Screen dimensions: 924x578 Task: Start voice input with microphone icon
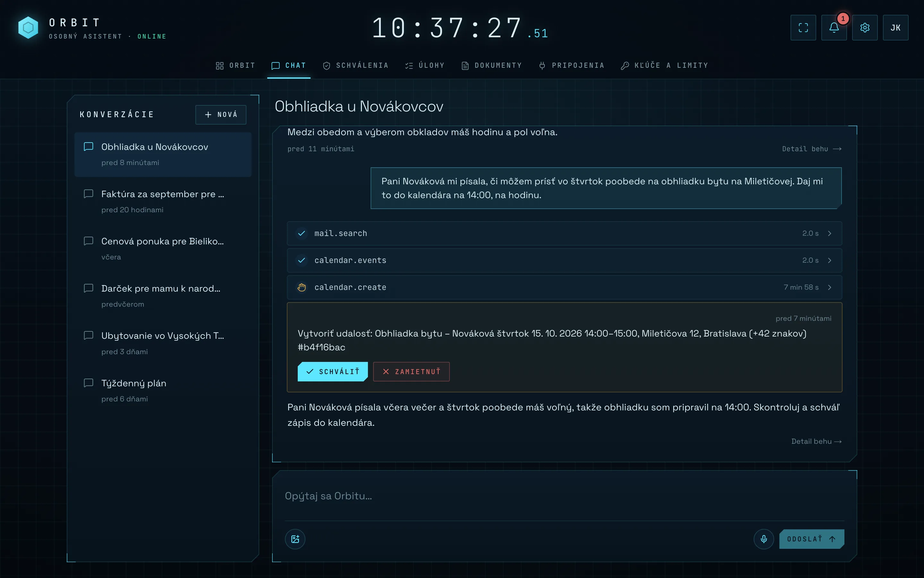(764, 539)
